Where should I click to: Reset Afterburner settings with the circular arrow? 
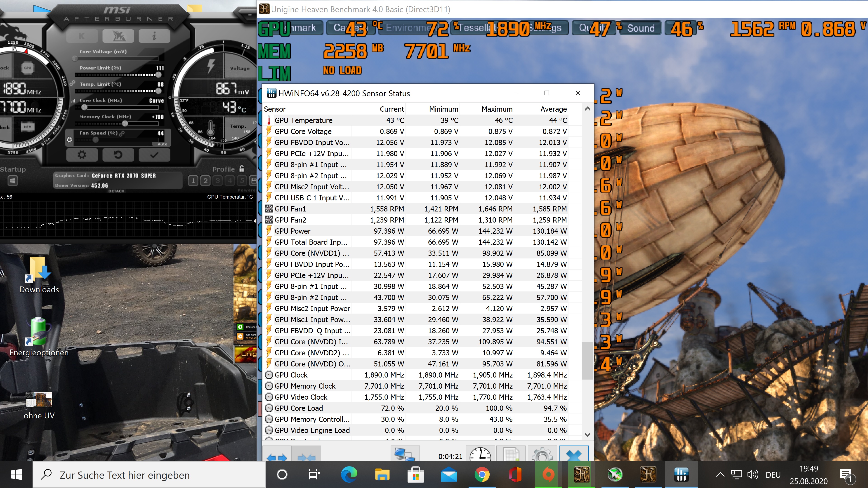click(118, 155)
